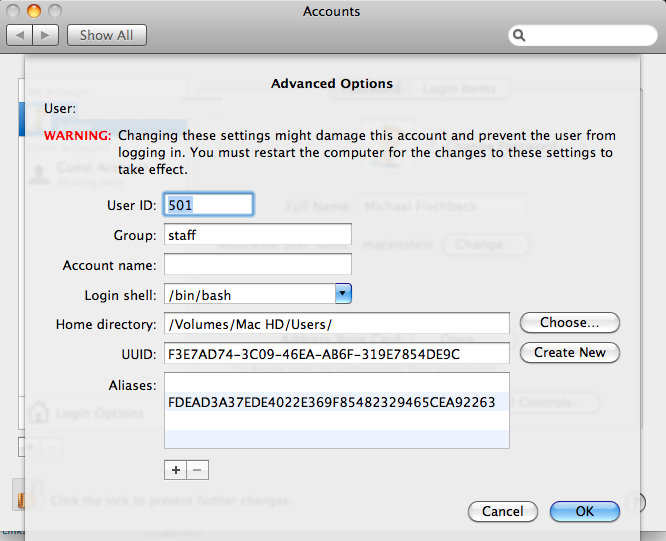Remove alias using the minus button
This screenshot has width=666, height=541.
(197, 469)
